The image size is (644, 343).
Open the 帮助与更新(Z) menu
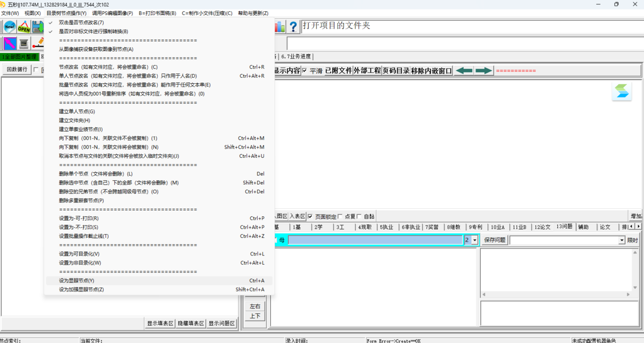[253, 13]
